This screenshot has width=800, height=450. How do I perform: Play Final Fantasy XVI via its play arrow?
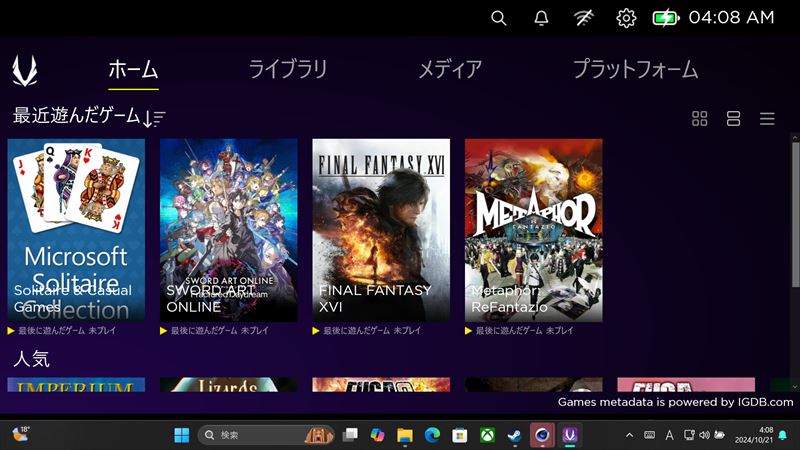tap(316, 331)
